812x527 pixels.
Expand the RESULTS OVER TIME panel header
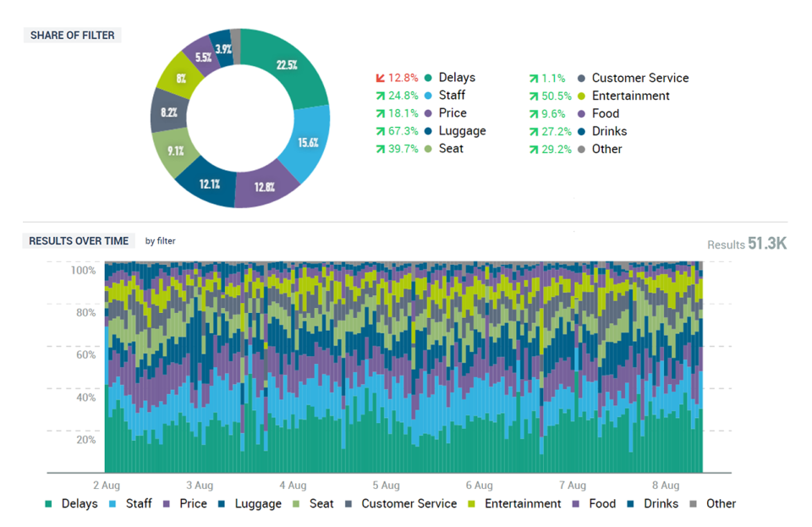[x=79, y=240]
